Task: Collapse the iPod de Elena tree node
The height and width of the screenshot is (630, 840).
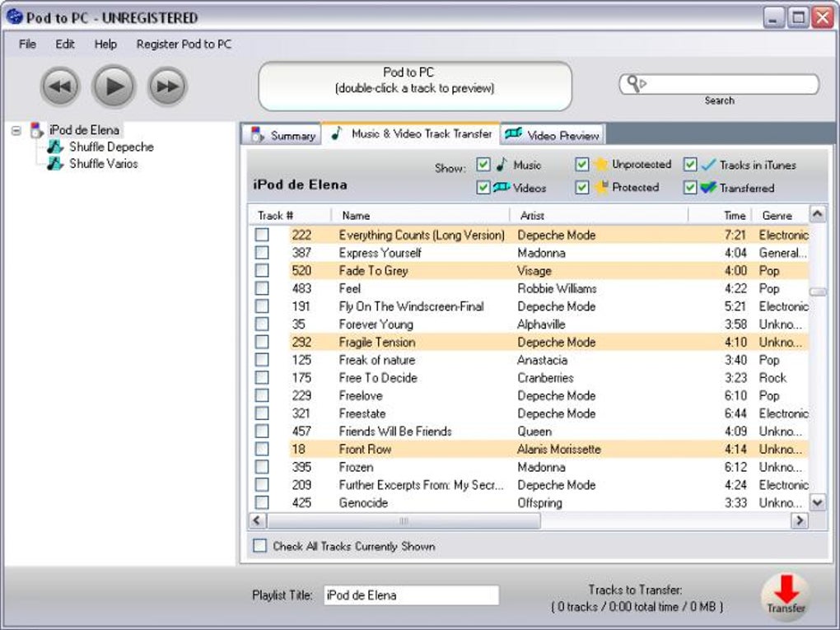Action: [x=16, y=130]
